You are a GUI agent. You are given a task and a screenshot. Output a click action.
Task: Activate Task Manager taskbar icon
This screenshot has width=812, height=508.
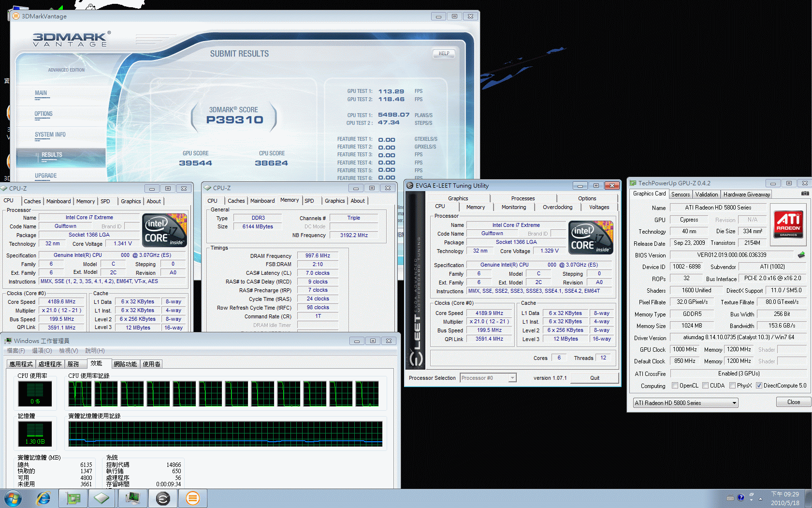tap(132, 498)
